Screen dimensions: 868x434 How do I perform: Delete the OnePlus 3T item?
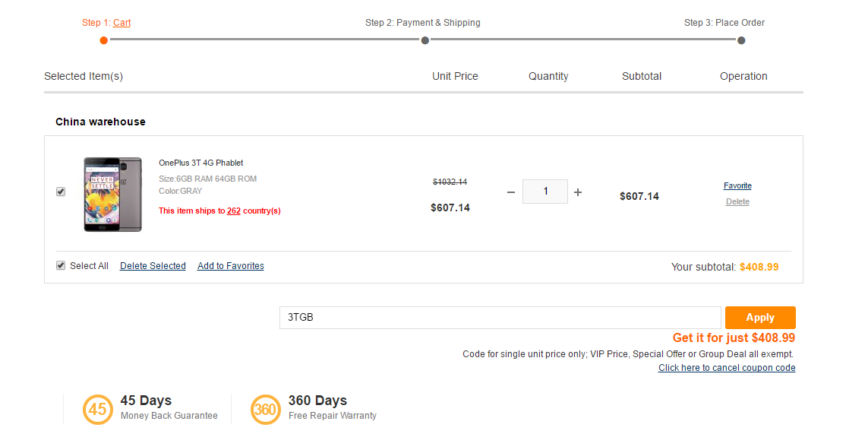[737, 201]
